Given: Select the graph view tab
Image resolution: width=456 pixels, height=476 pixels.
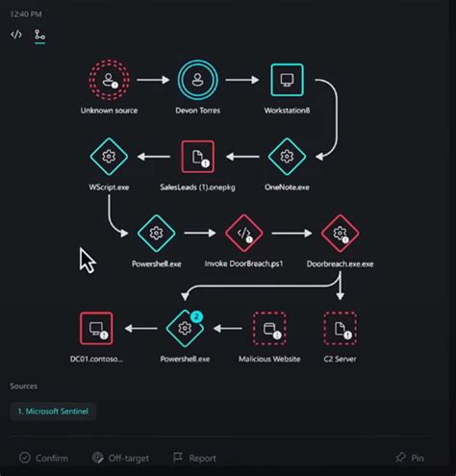Looking at the screenshot, I should (39, 35).
